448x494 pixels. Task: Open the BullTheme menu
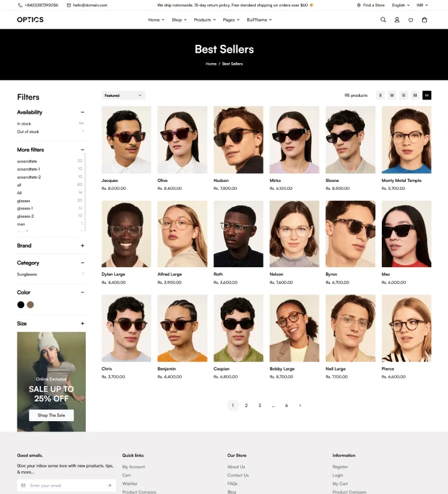click(x=259, y=20)
